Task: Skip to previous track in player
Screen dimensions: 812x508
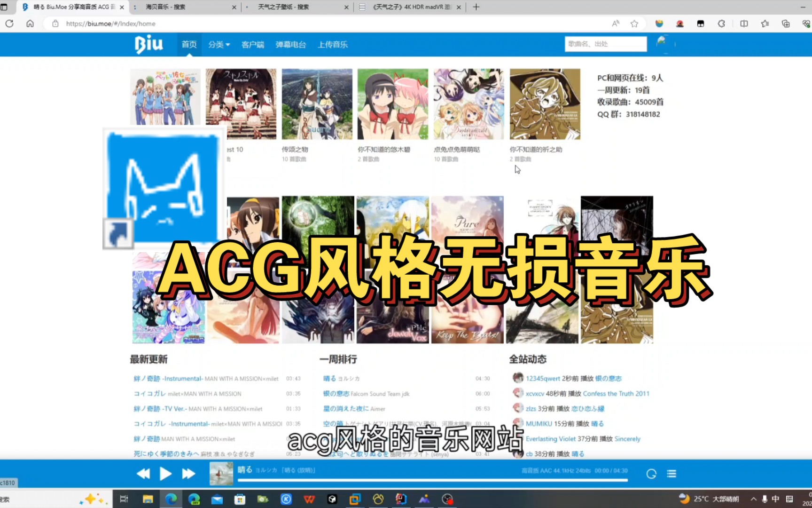Action: (143, 474)
